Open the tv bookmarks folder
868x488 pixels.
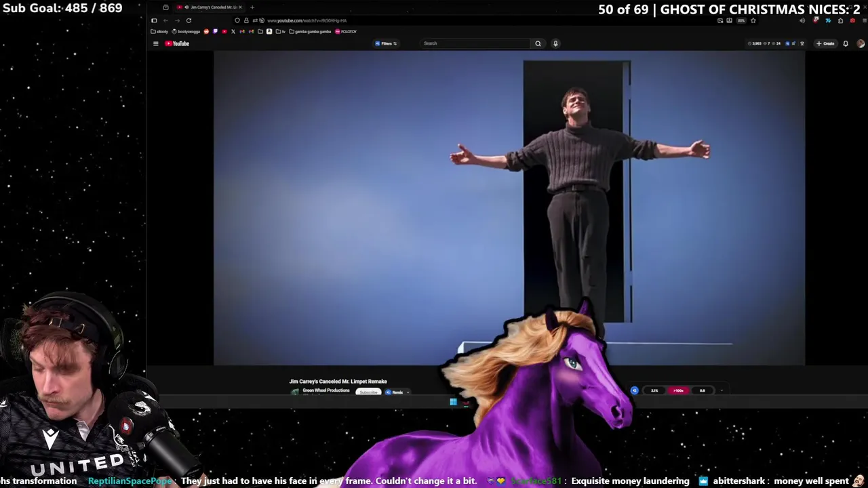pyautogui.click(x=281, y=31)
